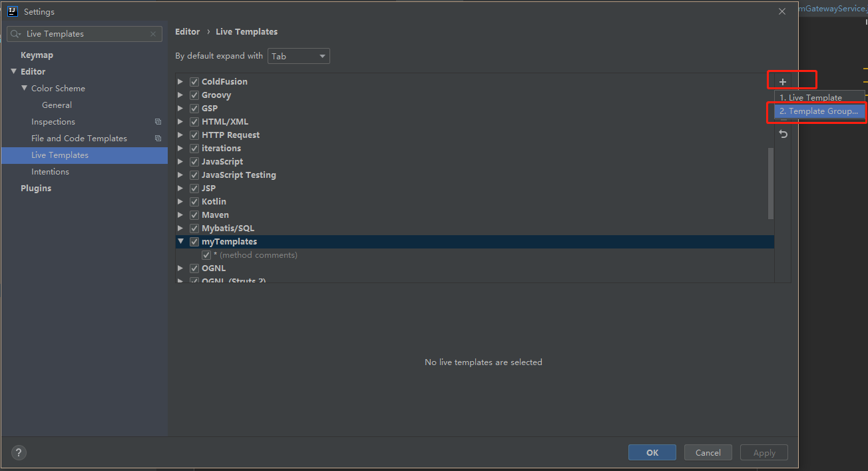Expand the Maven template group
Viewport: 868px width, 471px height.
180,215
